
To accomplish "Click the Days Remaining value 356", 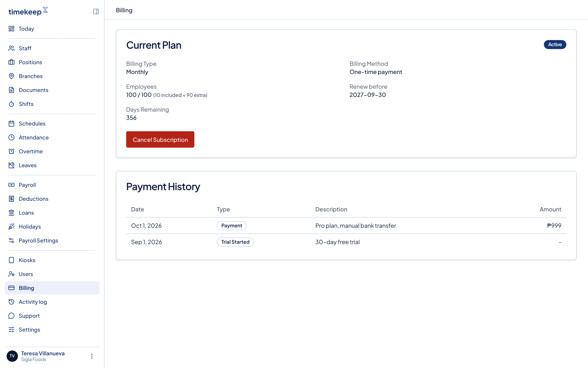I will coord(131,118).
